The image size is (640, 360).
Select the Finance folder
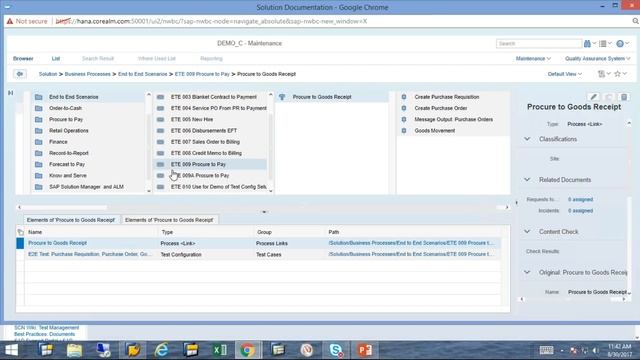[58, 142]
